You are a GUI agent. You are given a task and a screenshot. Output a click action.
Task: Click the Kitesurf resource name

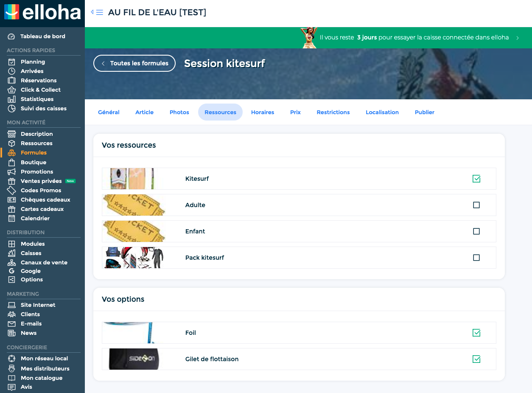click(x=197, y=179)
